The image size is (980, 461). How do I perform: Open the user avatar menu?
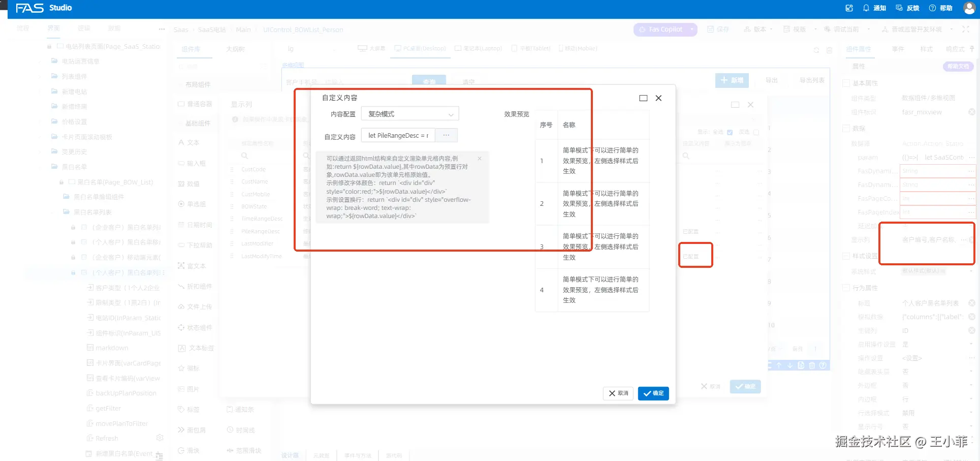(969, 8)
